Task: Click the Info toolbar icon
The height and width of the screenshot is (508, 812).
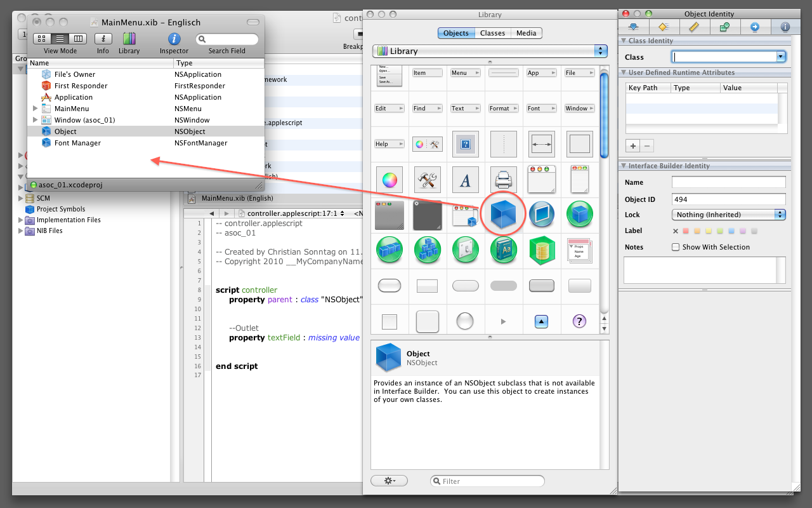Action: pyautogui.click(x=103, y=39)
